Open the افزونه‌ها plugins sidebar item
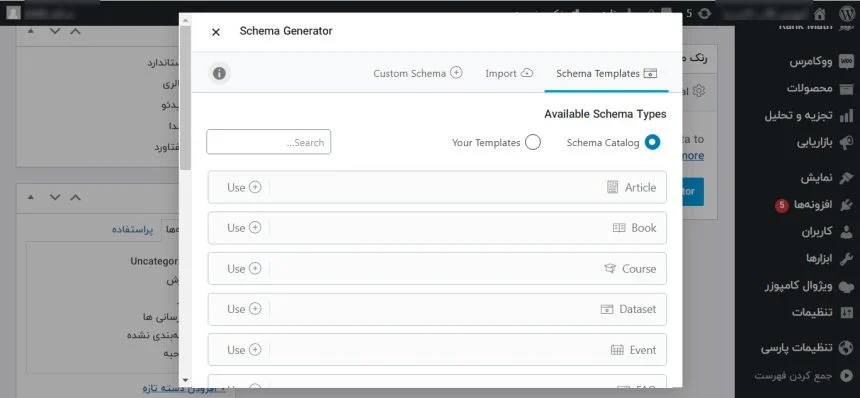This screenshot has height=398, width=860. [813, 205]
